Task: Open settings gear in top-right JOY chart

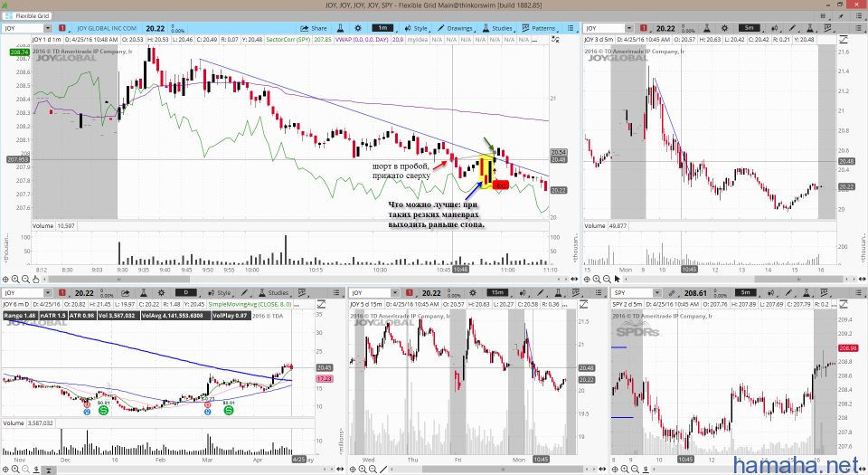Action: click(x=724, y=28)
